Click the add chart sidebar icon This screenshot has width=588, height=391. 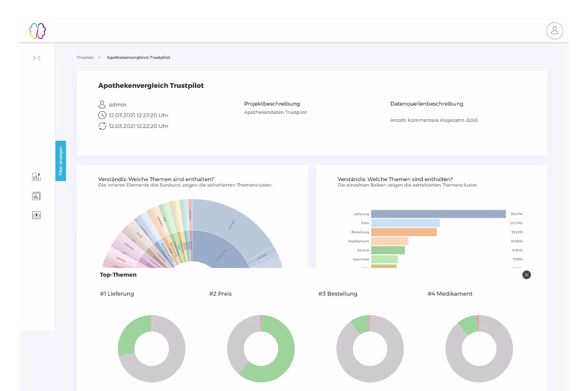point(37,177)
